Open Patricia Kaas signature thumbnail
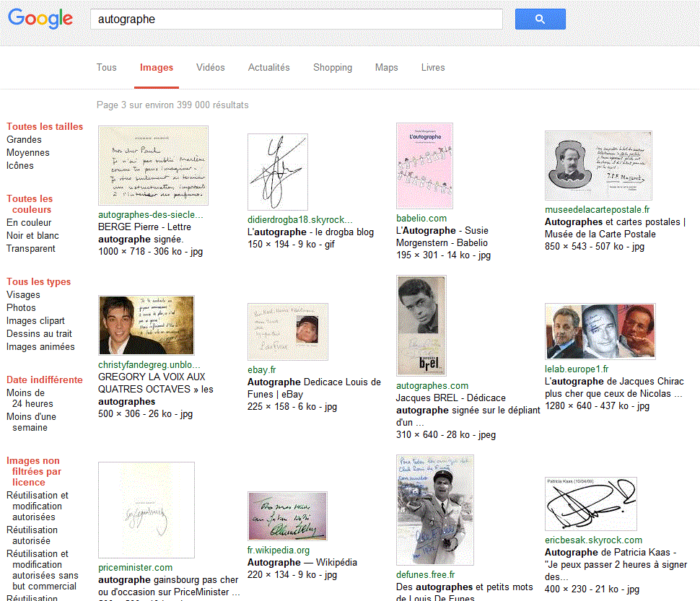Viewport: 700px width, 601px height. 591,504
